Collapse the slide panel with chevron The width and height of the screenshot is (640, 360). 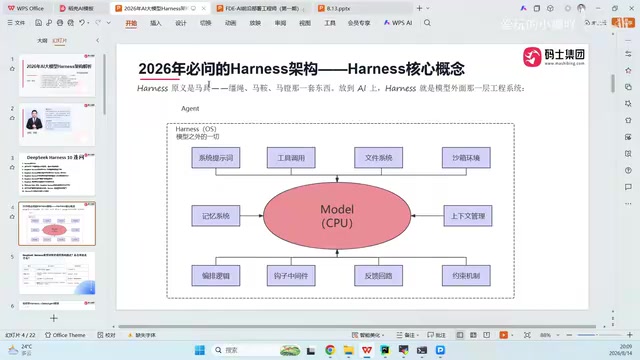point(98,40)
